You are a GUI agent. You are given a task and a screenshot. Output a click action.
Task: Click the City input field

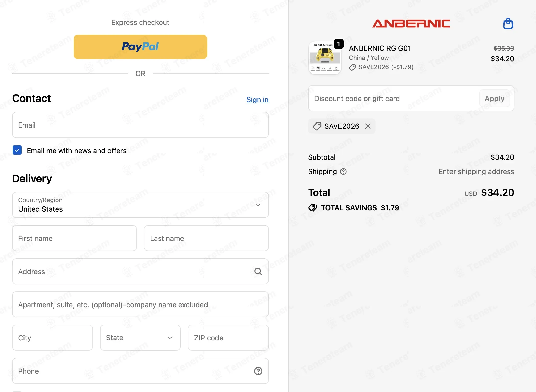point(52,338)
